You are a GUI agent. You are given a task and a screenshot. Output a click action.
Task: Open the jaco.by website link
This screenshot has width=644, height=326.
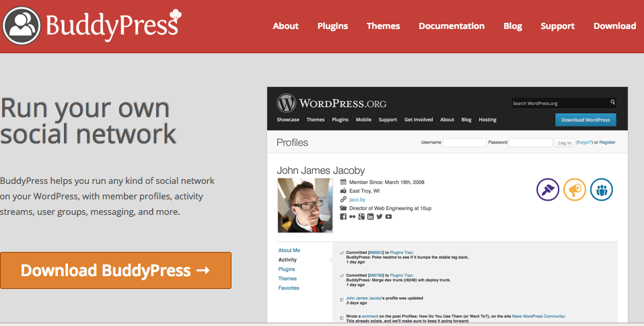pyautogui.click(x=357, y=199)
